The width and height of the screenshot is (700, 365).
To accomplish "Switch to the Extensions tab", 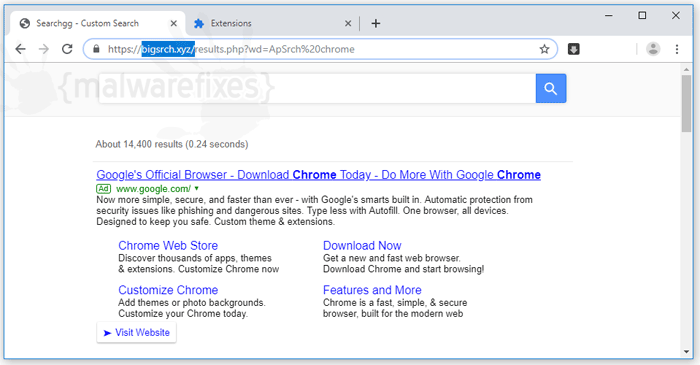I will point(272,23).
